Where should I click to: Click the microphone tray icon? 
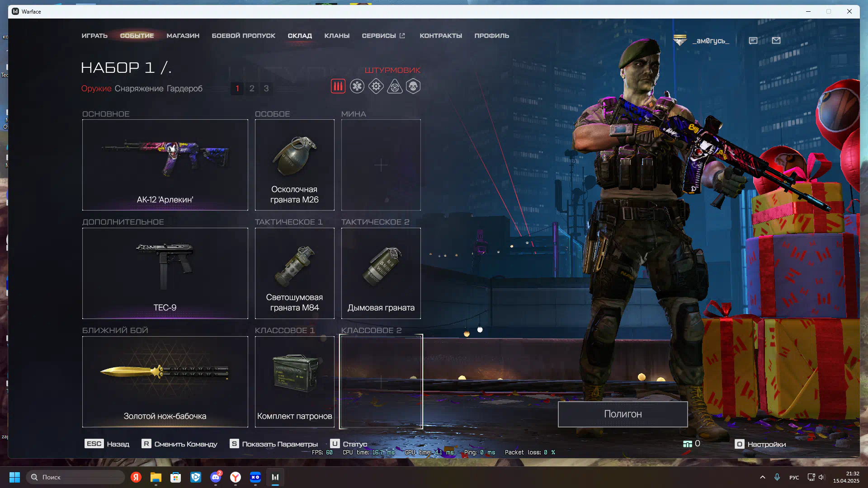[777, 477]
